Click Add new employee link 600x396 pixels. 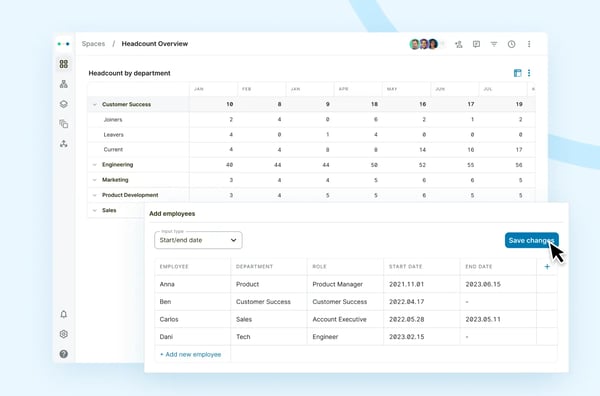click(x=191, y=355)
